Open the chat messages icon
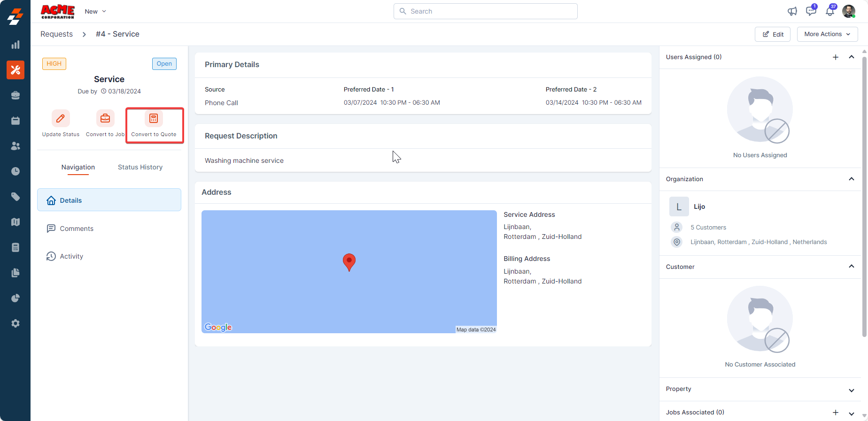868x421 pixels. 811,11
